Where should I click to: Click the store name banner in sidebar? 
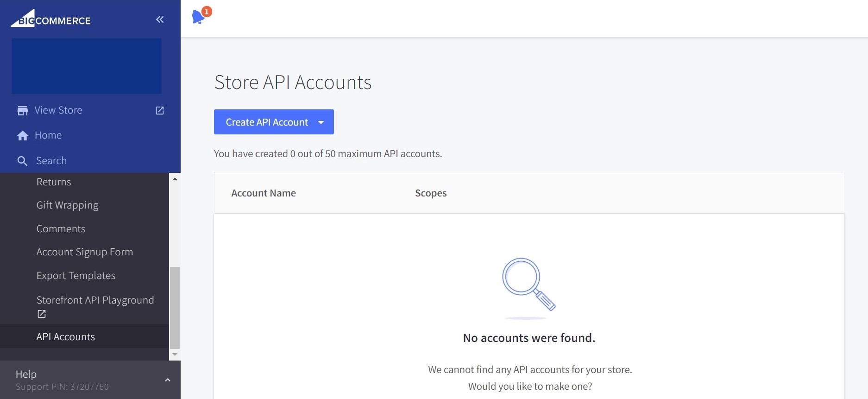tap(87, 66)
